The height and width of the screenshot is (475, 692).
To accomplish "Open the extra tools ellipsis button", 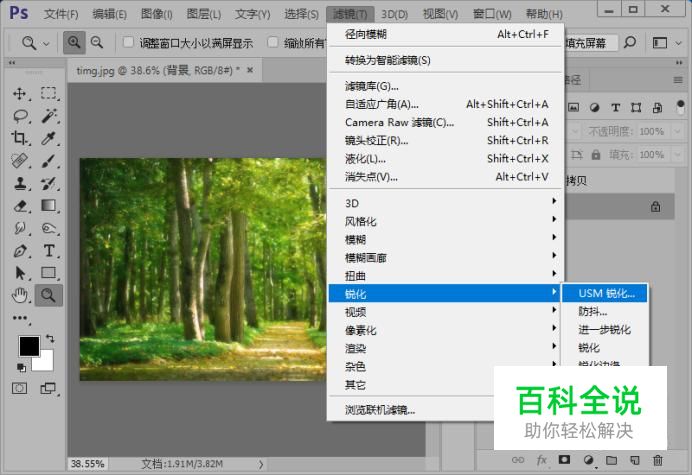I will pos(20,318).
